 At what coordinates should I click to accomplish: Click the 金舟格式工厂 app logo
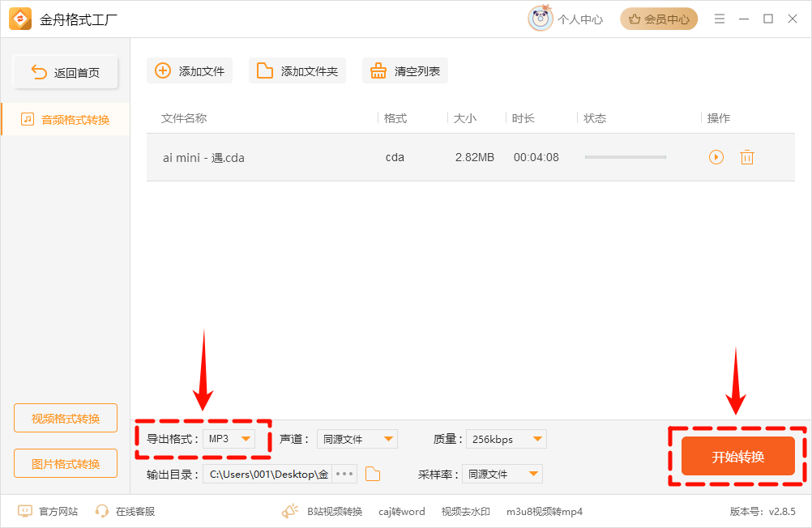click(x=20, y=19)
